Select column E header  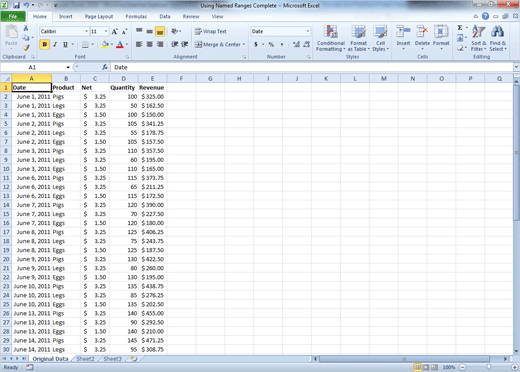point(152,79)
